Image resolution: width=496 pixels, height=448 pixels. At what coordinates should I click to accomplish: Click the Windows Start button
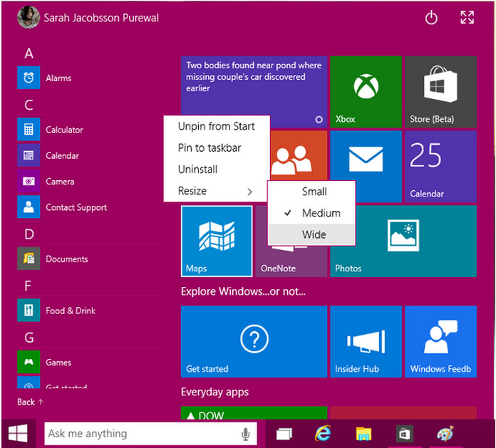click(x=18, y=434)
